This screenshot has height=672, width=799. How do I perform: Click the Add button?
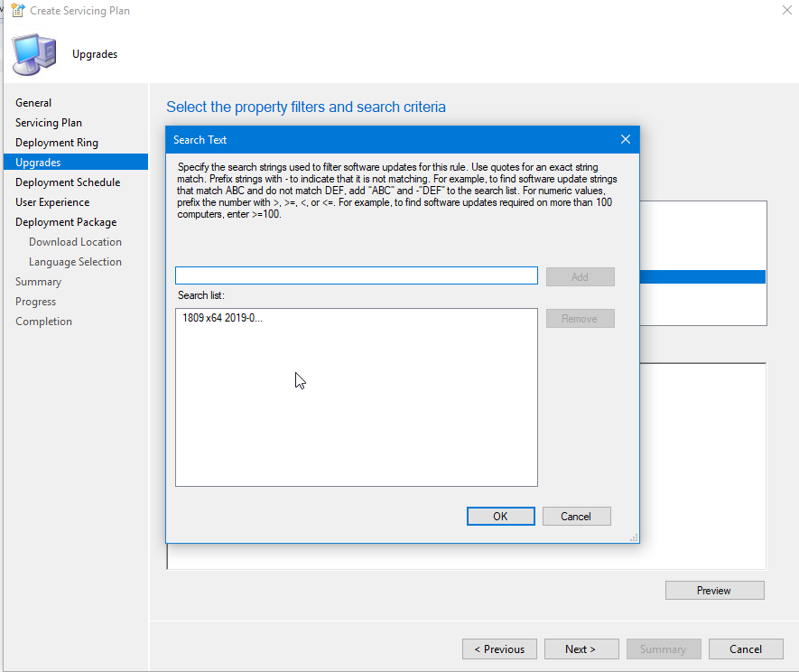[x=580, y=276]
